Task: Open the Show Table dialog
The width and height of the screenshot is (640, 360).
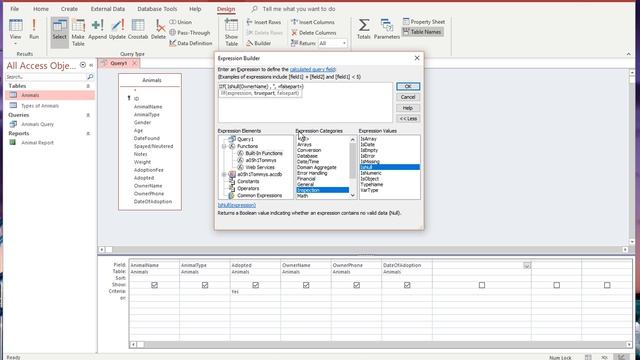Action: click(x=231, y=33)
